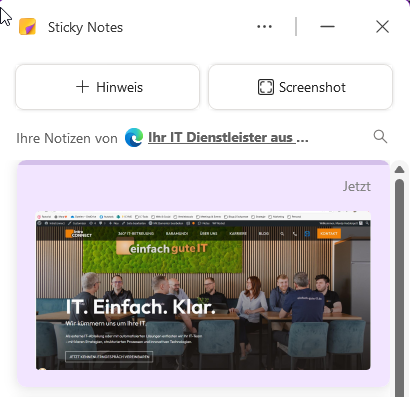Click the plus icon beside Hinweis
This screenshot has height=397, width=410.
(x=82, y=87)
